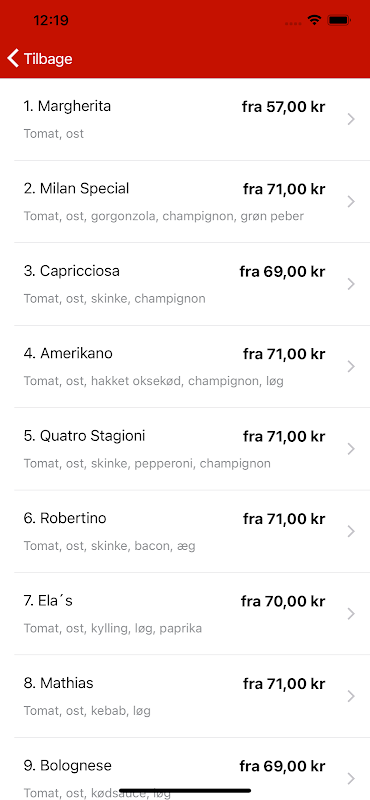Image resolution: width=370 pixels, height=800 pixels.
Task: Tap the back arrow icon
Action: point(13,59)
